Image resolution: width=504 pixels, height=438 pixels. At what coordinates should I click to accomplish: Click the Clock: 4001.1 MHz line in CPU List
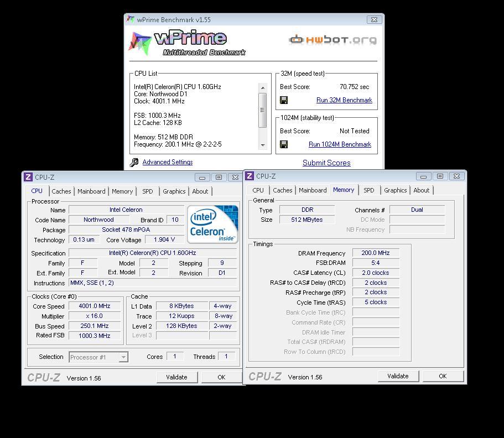click(159, 101)
